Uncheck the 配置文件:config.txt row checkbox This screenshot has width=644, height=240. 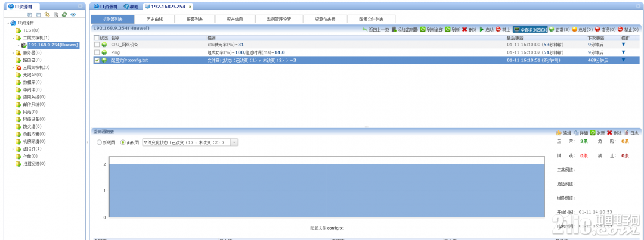(97, 60)
